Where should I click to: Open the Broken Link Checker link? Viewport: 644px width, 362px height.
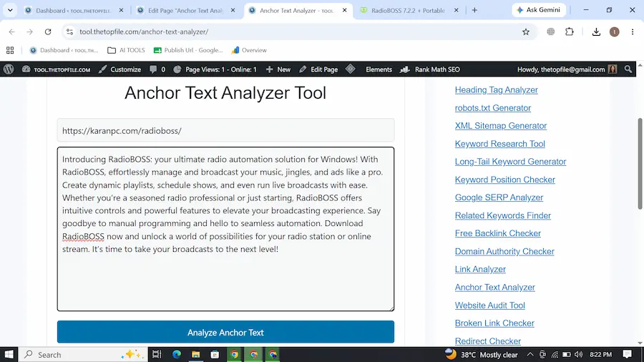[x=494, y=323]
